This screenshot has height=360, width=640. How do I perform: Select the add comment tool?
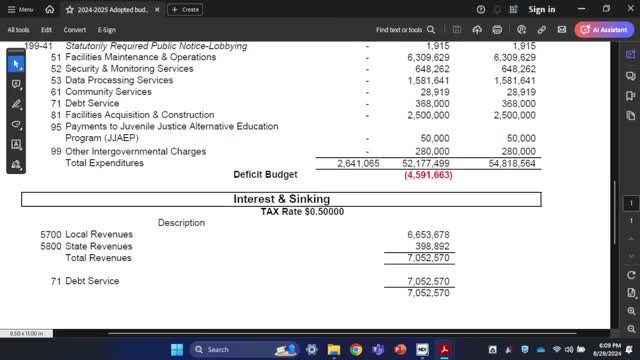coord(16,84)
